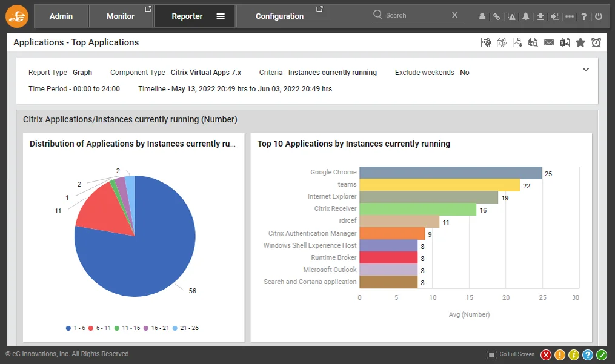615x364 pixels.
Task: Click the '56' pie chart label
Action: [192, 291]
